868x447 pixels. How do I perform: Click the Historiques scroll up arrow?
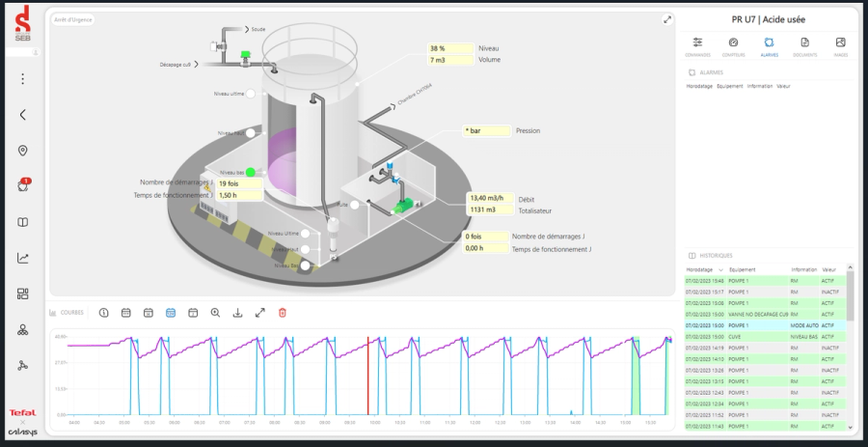[851, 267]
